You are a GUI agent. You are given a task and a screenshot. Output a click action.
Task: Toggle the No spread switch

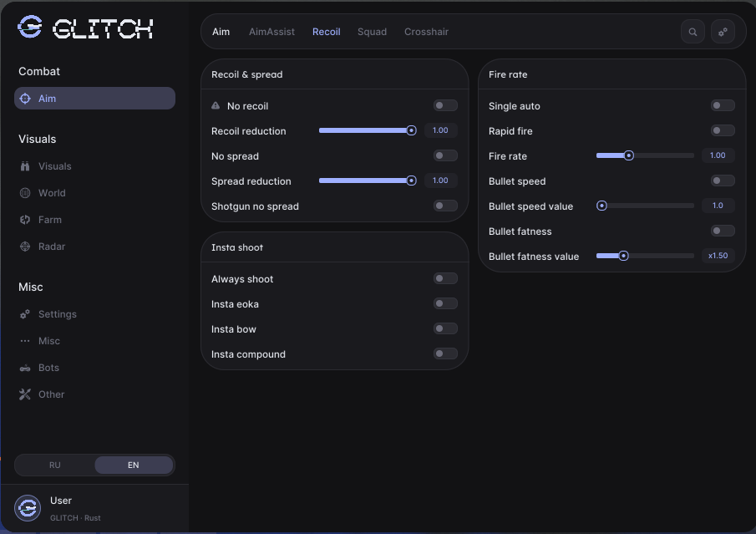445,155
